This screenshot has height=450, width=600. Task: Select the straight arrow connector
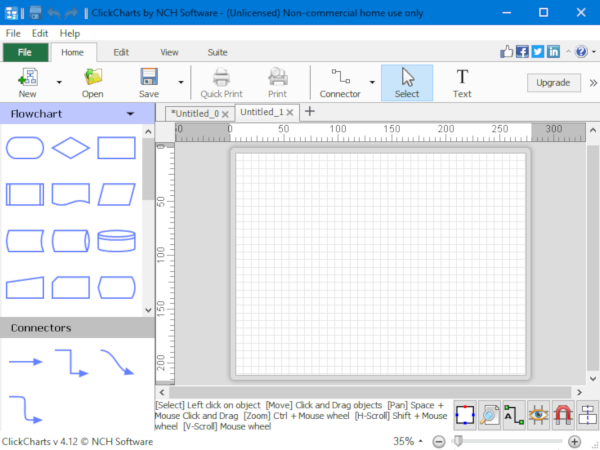[26, 361]
